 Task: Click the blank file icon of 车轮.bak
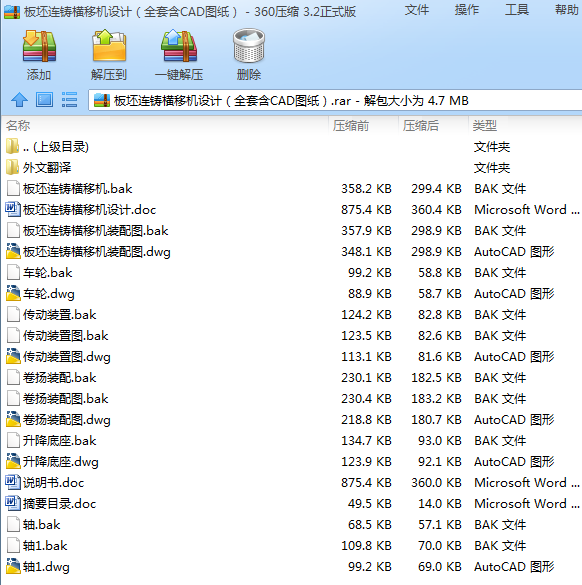click(x=13, y=272)
